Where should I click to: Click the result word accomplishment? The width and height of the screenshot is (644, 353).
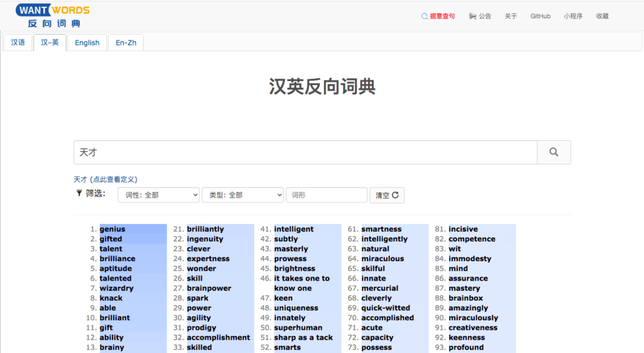pyautogui.click(x=218, y=337)
